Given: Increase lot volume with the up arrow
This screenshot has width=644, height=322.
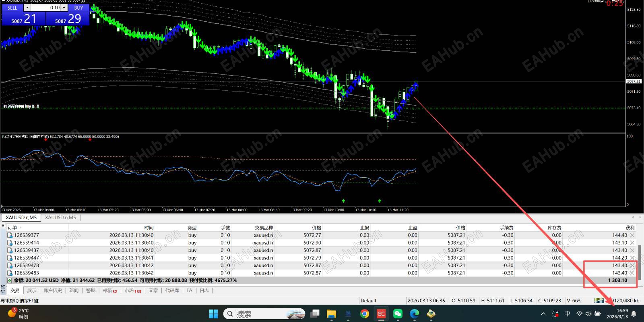Looking at the screenshot, I should point(64,8).
